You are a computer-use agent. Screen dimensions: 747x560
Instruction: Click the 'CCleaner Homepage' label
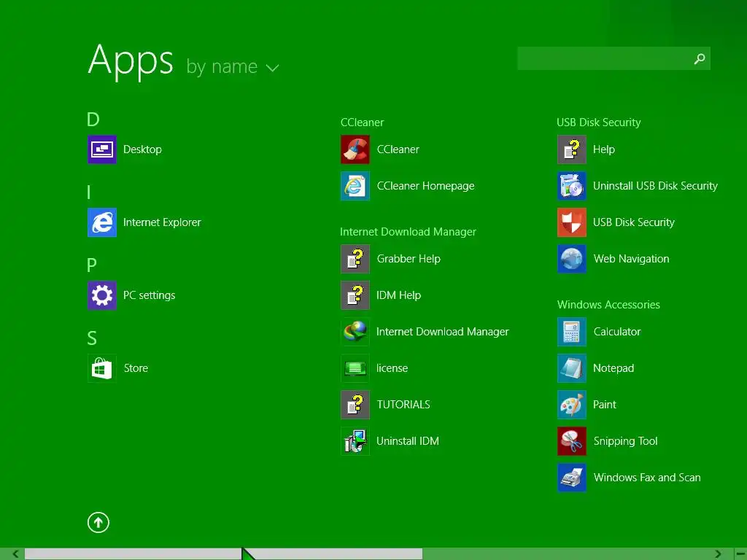click(425, 186)
